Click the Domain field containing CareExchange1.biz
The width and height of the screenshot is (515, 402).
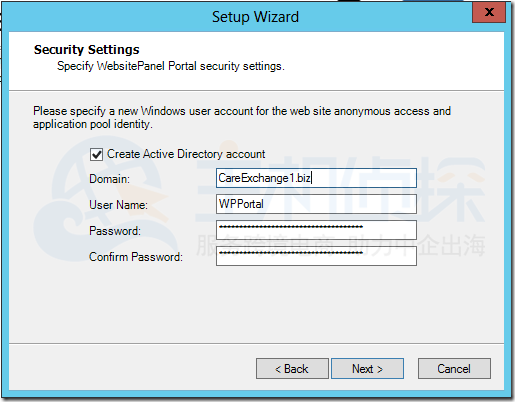[x=316, y=178]
